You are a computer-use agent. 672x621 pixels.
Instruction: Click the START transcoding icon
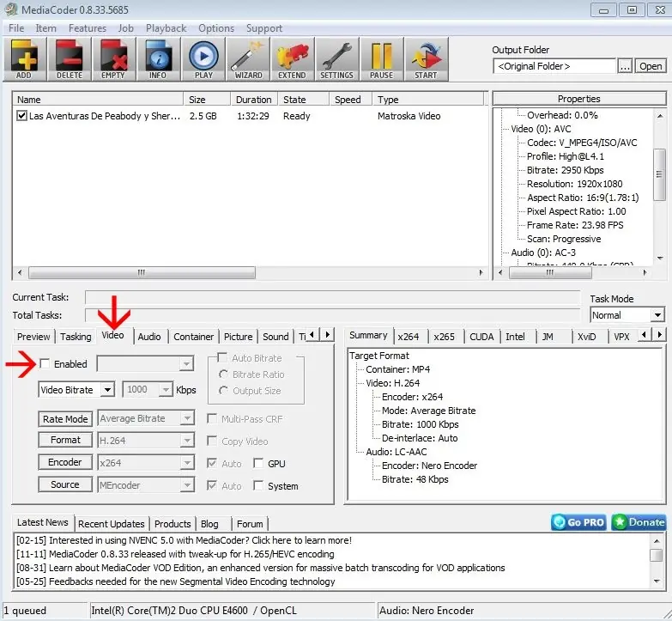426,59
